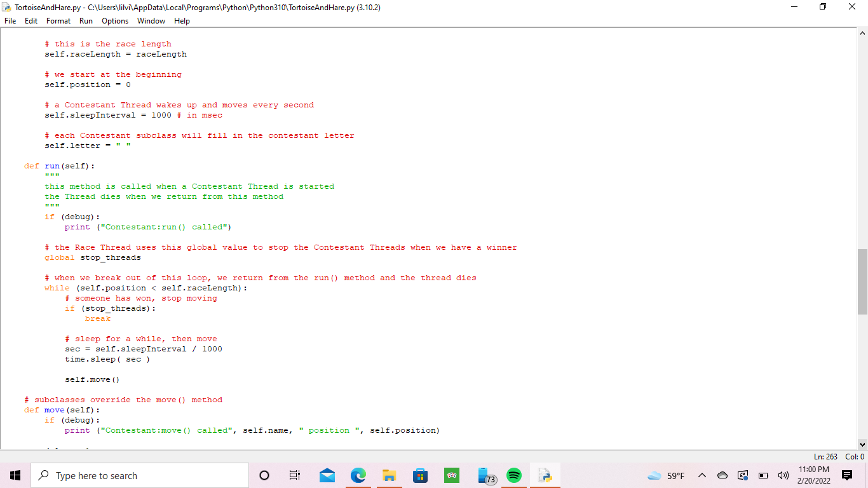Click the line 'self.letter = " "'

(88, 146)
